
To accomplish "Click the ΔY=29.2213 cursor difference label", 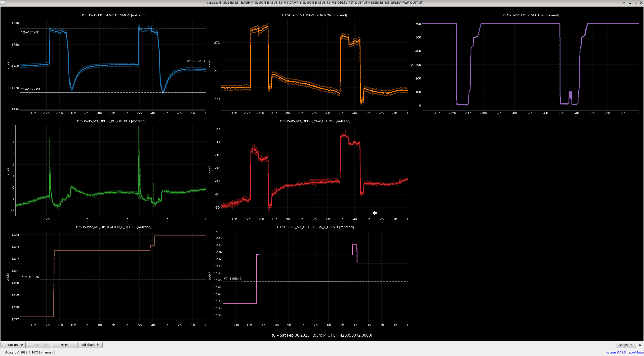I will click(x=196, y=61).
